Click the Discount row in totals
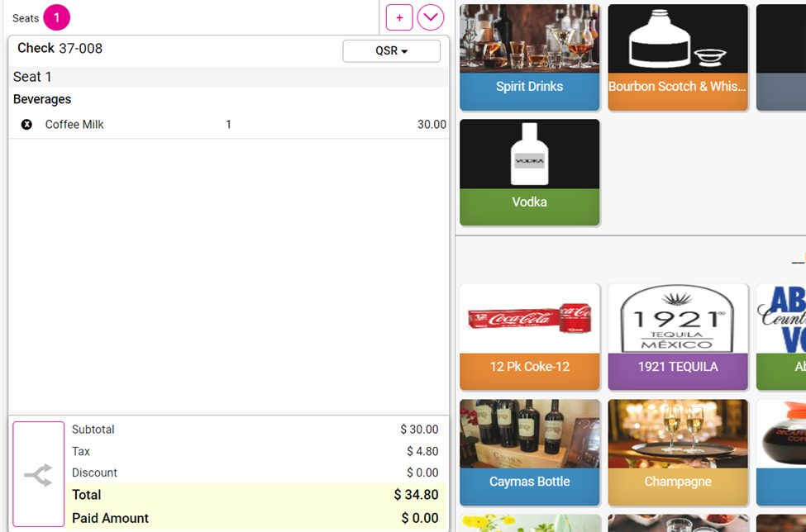 pos(255,473)
